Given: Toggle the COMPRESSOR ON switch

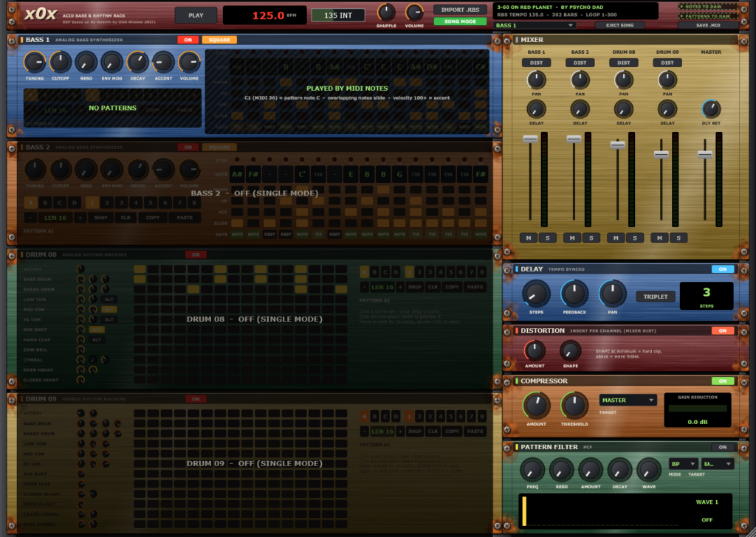Looking at the screenshot, I should click(723, 381).
